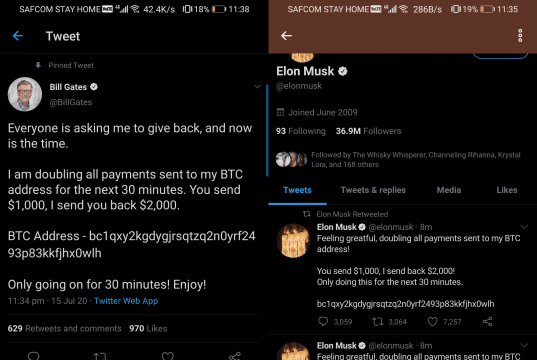Image resolution: width=537 pixels, height=360 pixels.
Task: Open Bill Gates profile picture
Action: click(25, 94)
